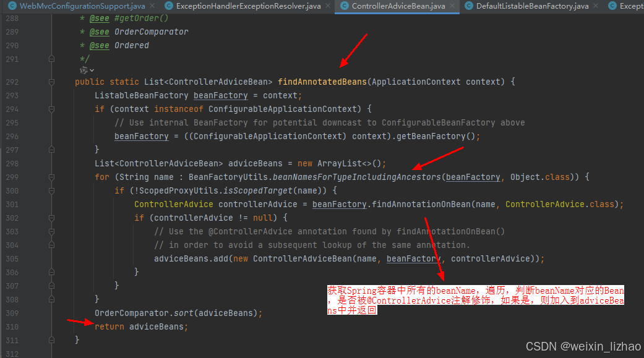644x358 pixels.
Task: Collapse the if block fold at line 294
Action: (51, 109)
